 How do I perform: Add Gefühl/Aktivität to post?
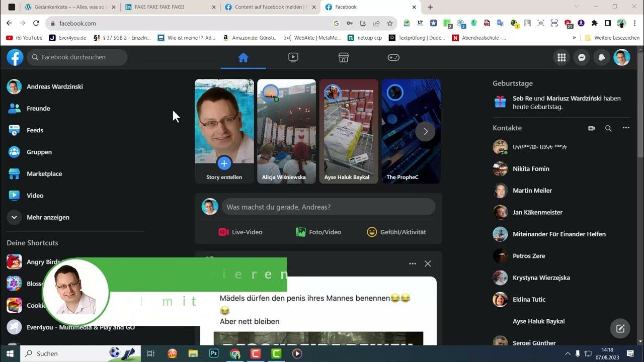pyautogui.click(x=396, y=232)
